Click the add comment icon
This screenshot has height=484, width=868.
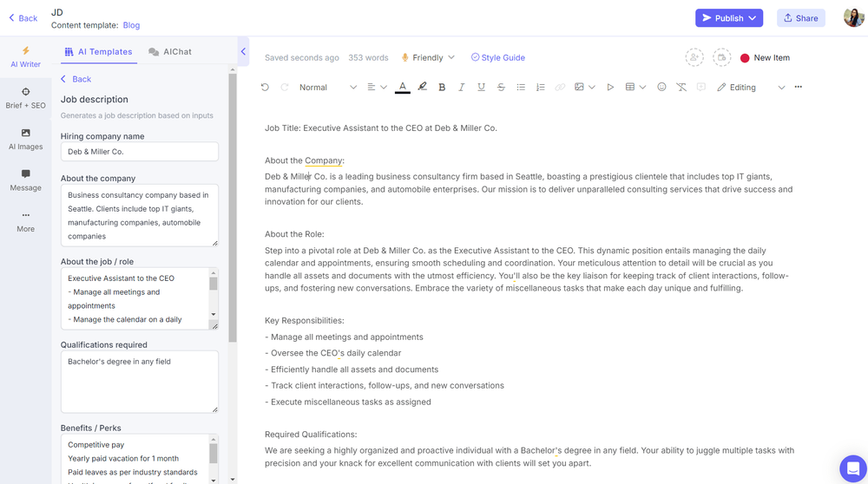click(x=701, y=88)
